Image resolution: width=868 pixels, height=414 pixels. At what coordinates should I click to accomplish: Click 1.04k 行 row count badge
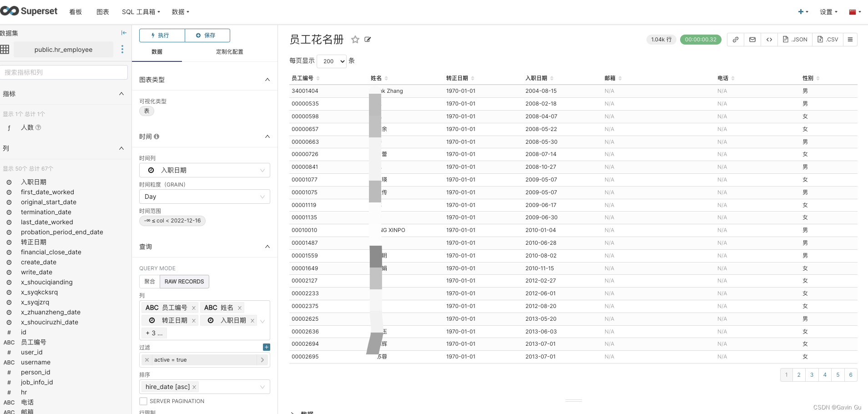click(661, 40)
